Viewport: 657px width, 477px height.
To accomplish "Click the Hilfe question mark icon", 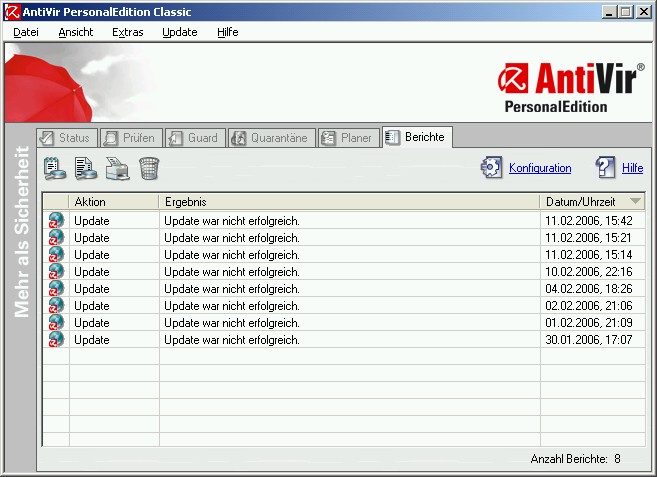I will pos(605,168).
